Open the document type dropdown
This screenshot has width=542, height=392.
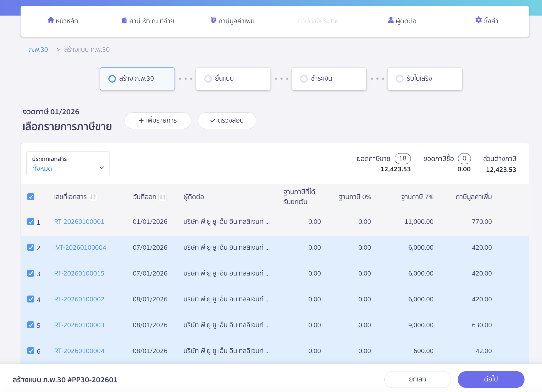68,164
